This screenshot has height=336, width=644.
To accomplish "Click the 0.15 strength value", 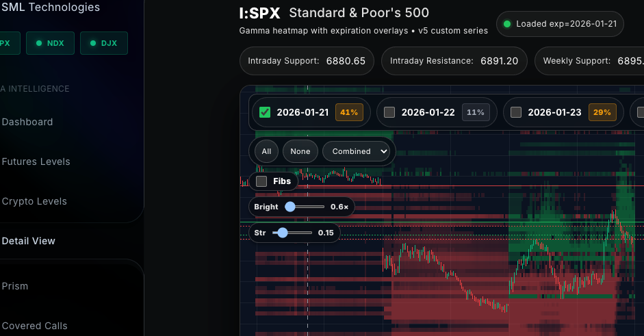I will pos(326,233).
